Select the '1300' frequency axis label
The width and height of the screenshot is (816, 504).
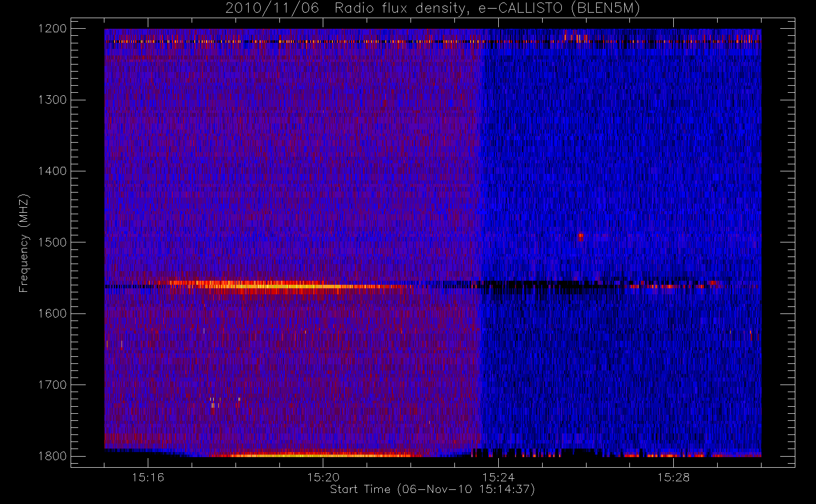[52, 100]
